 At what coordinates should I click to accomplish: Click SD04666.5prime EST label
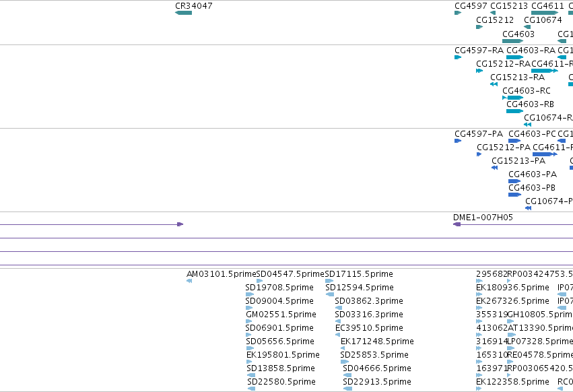pyautogui.click(x=377, y=368)
